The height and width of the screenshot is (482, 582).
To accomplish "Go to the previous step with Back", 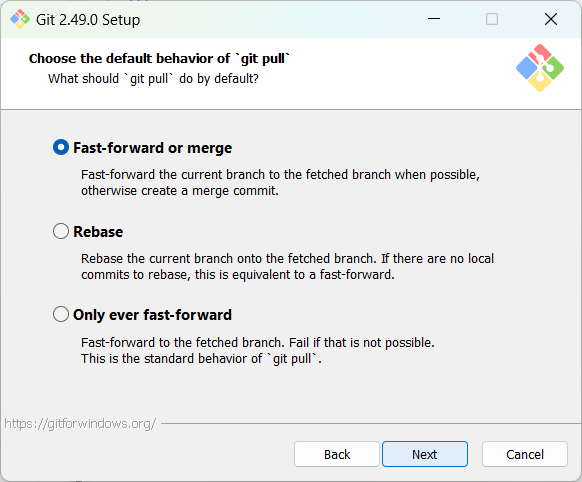I will click(337, 454).
